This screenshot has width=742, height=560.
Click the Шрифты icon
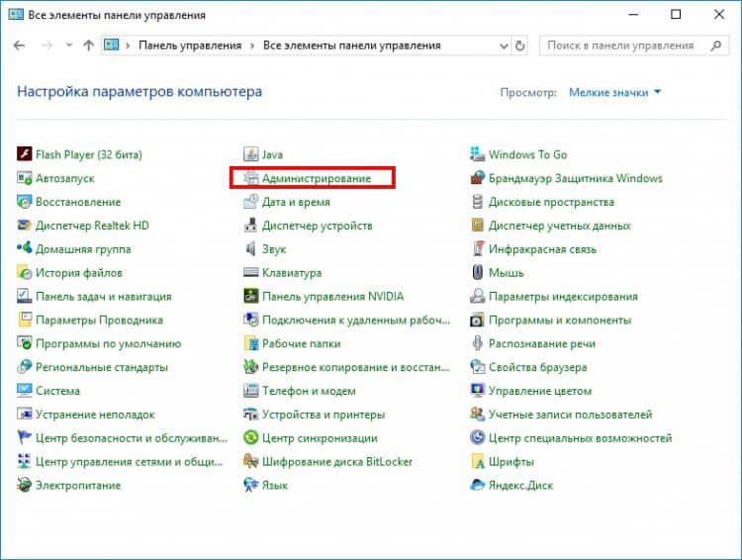pos(477,461)
